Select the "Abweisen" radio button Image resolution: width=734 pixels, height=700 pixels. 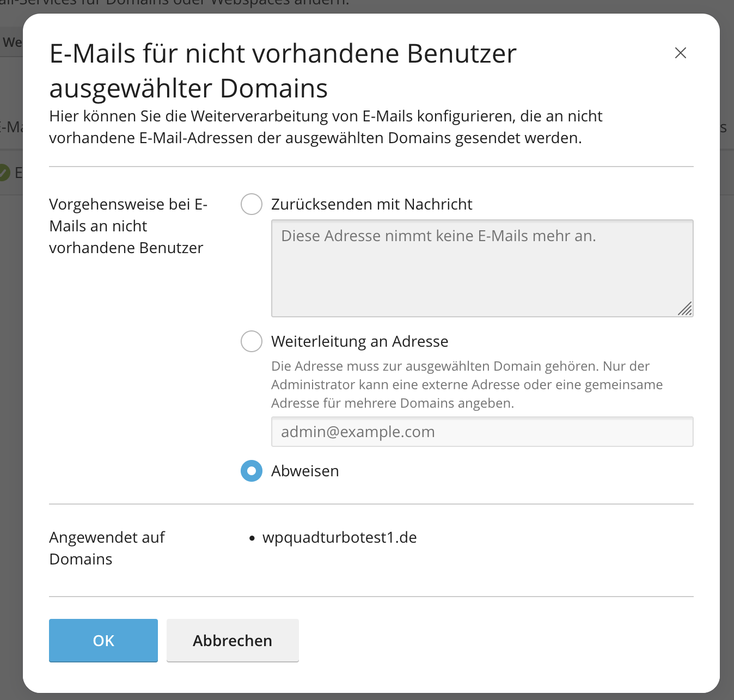tap(252, 471)
